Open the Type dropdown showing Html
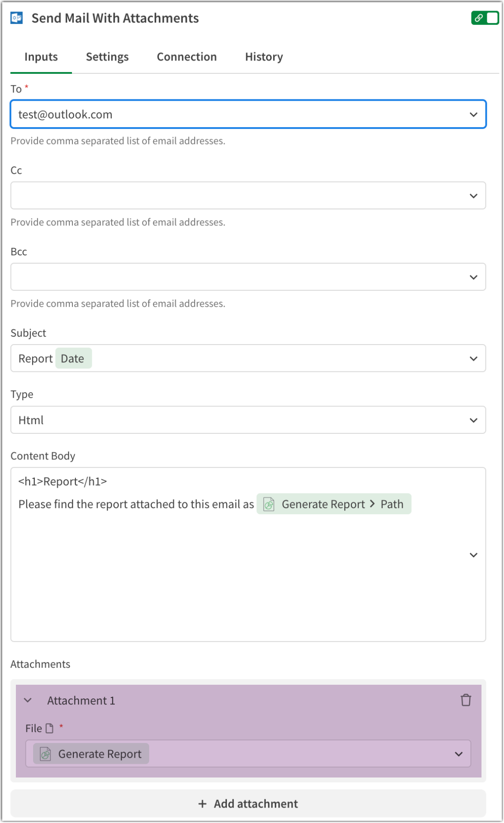The image size is (504, 823). 248,420
